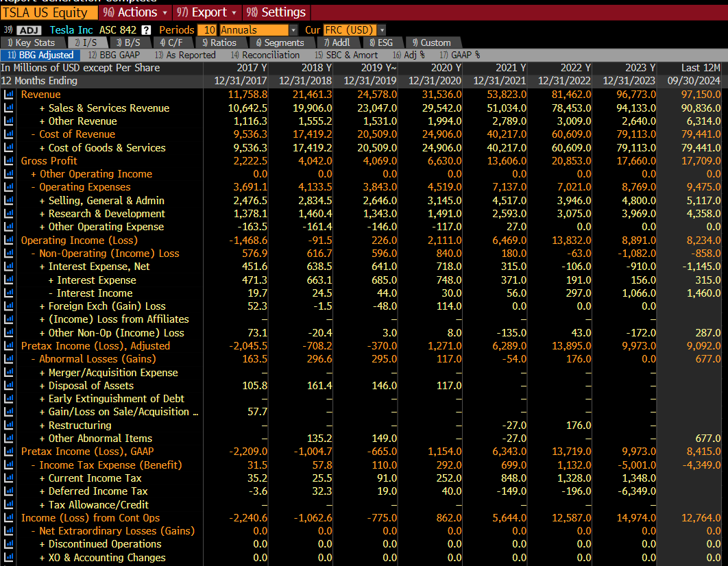
Task: Open the currency dropdown arrow beside FRC (USD)
Action: [382, 30]
